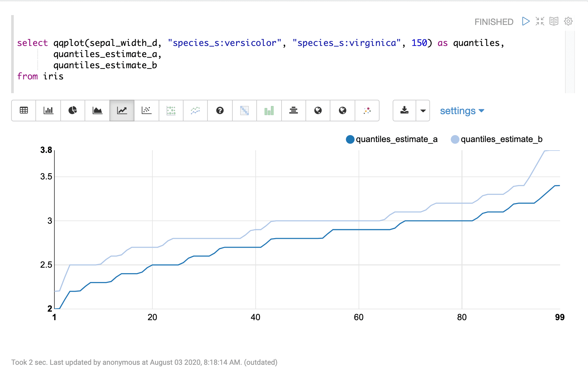The width and height of the screenshot is (588, 372).
Task: Click the download data button
Action: pos(404,111)
